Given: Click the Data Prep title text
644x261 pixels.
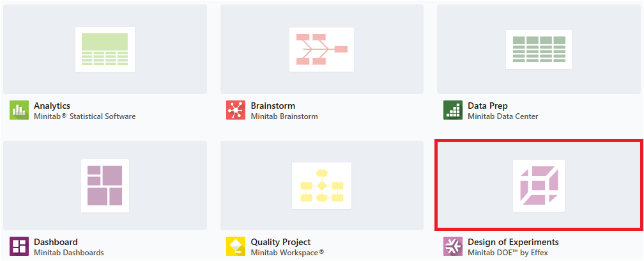Looking at the screenshot, I should [487, 106].
